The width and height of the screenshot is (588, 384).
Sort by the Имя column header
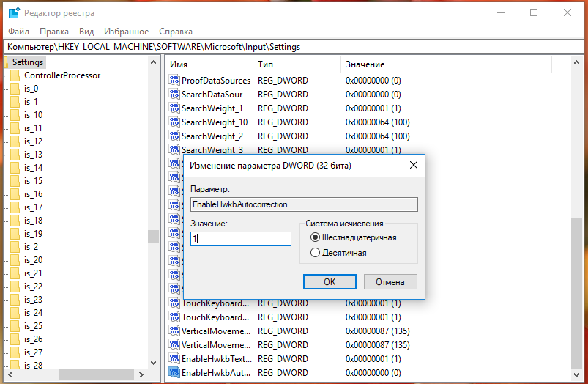click(x=210, y=64)
